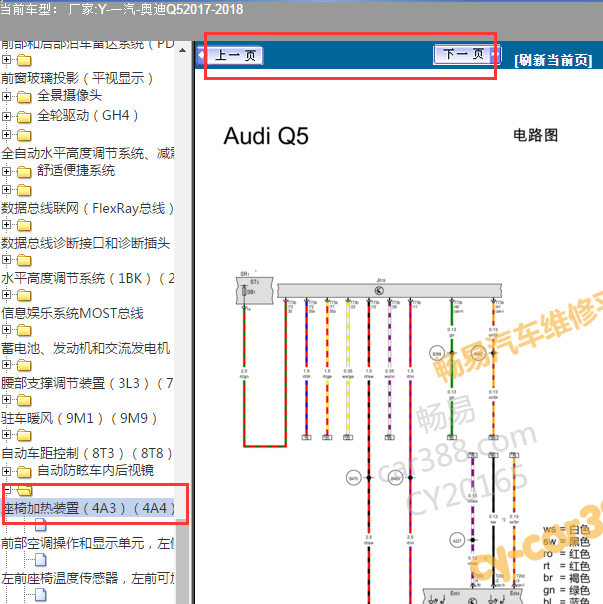Click folder icon above 驻车暖风（9M1）（9M9）
The image size is (603, 604).
tap(24, 401)
